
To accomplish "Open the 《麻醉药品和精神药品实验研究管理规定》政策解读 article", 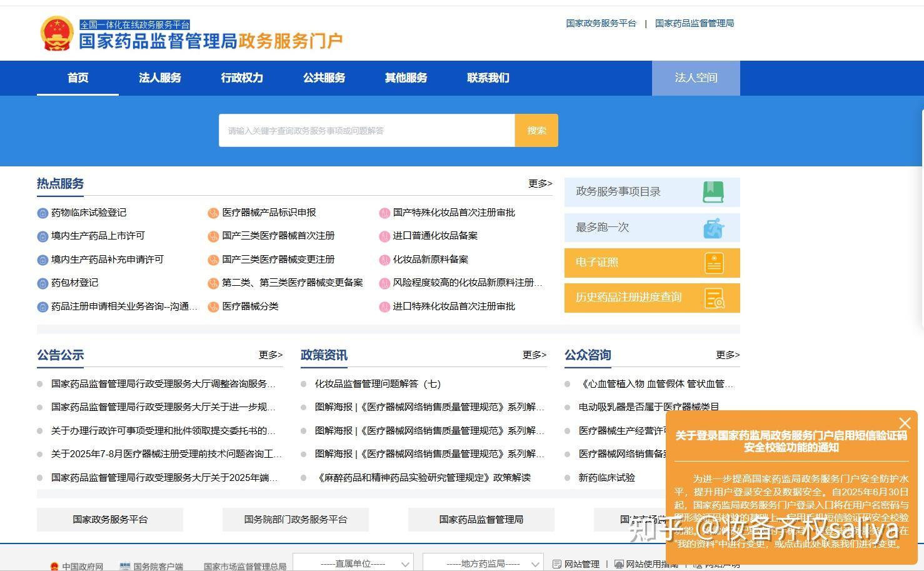I will pos(423,478).
